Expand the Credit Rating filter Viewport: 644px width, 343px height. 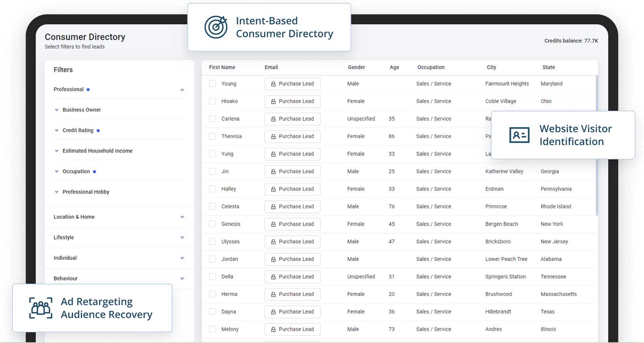tap(57, 130)
